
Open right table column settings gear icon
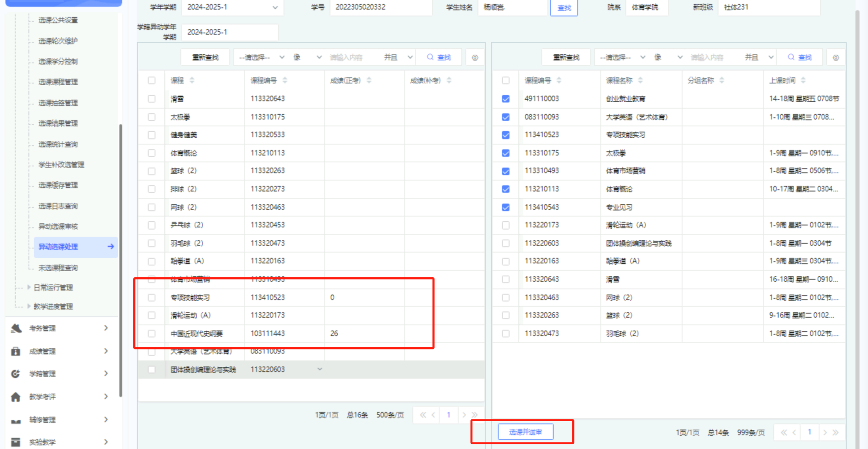(836, 57)
